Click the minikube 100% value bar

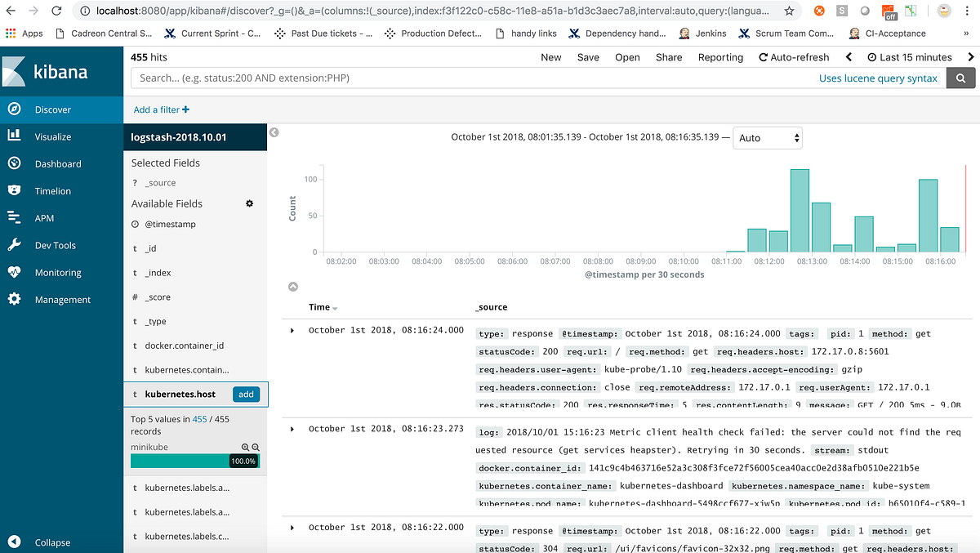(194, 460)
